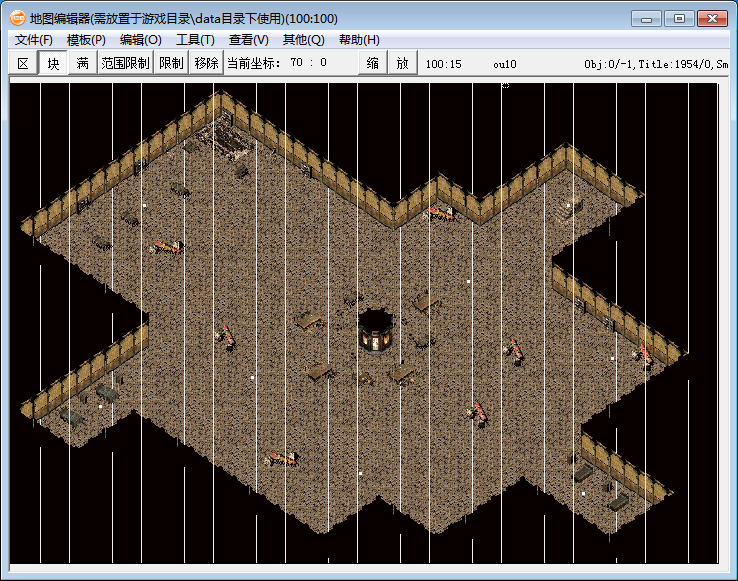Viewport: 738px width, 581px height.
Task: Open the 帮助(H) menu
Action: pyautogui.click(x=359, y=40)
